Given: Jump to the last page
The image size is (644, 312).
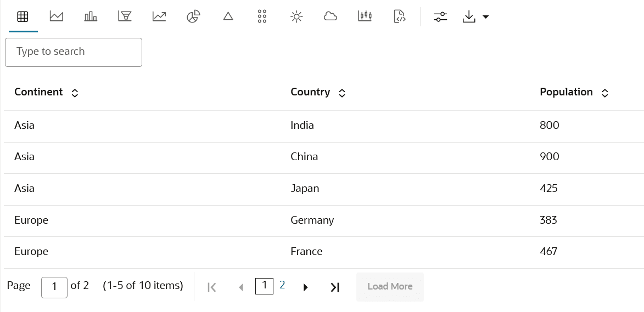Looking at the screenshot, I should coord(335,287).
